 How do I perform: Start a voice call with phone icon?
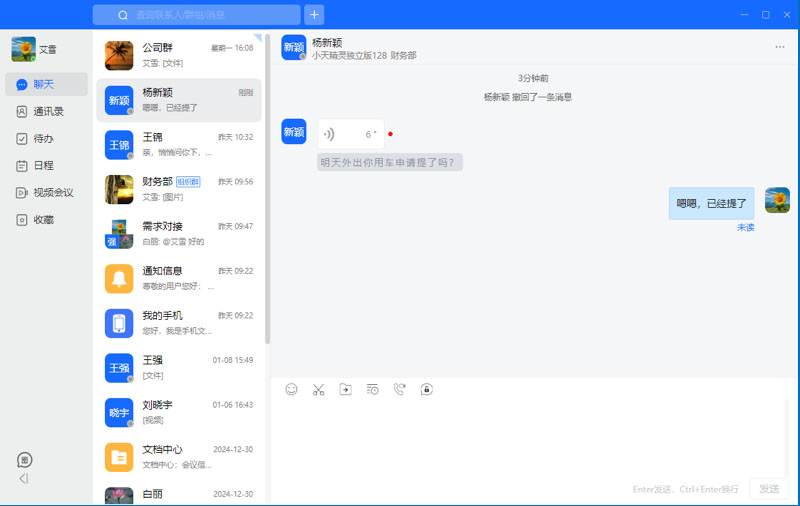399,389
